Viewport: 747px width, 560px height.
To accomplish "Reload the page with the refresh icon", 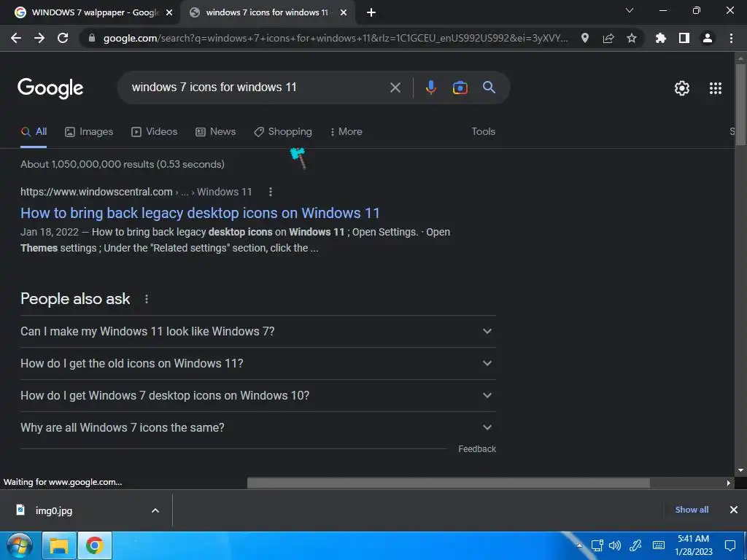I will pos(63,38).
